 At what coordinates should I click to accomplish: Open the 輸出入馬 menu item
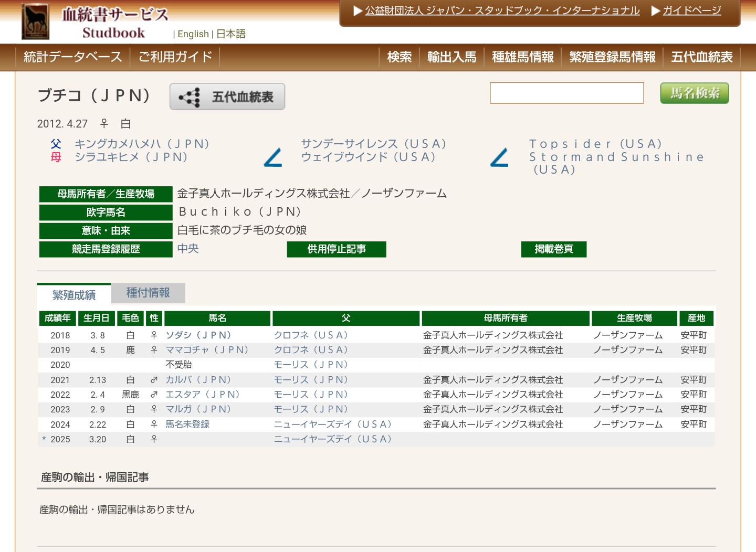pyautogui.click(x=451, y=57)
